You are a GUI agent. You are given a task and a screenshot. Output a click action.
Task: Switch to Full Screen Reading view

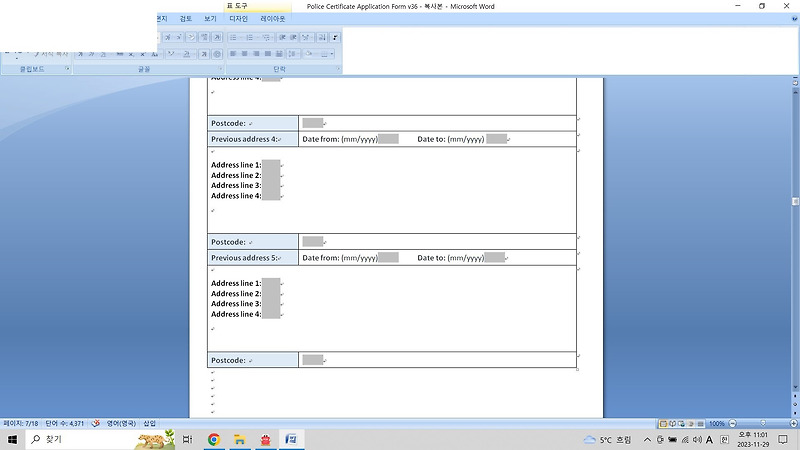[672, 423]
